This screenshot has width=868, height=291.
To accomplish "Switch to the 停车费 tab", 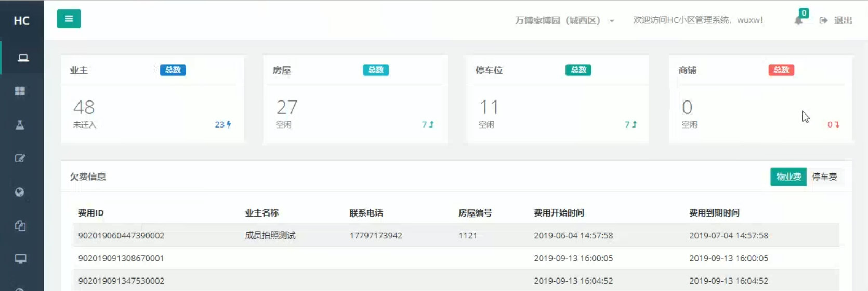I will pyautogui.click(x=824, y=177).
